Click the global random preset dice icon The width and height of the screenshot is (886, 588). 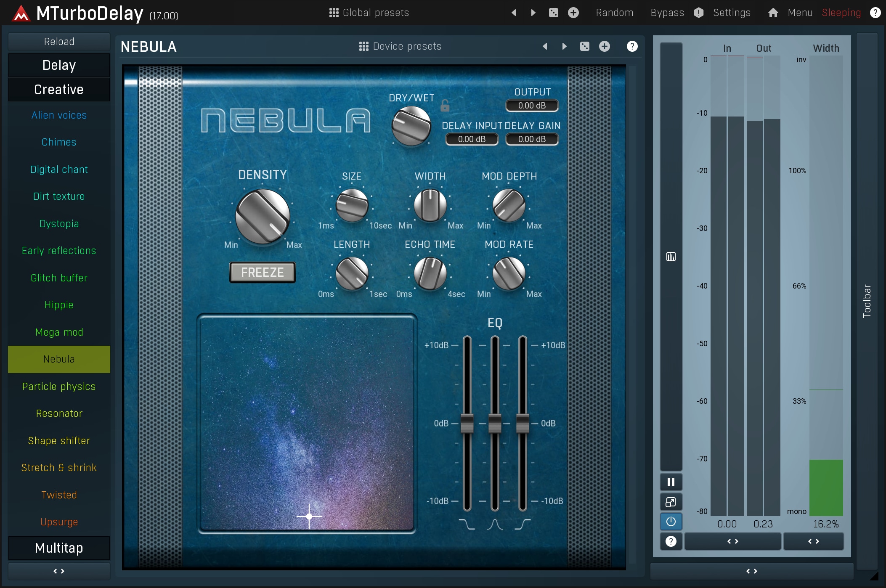click(x=553, y=13)
